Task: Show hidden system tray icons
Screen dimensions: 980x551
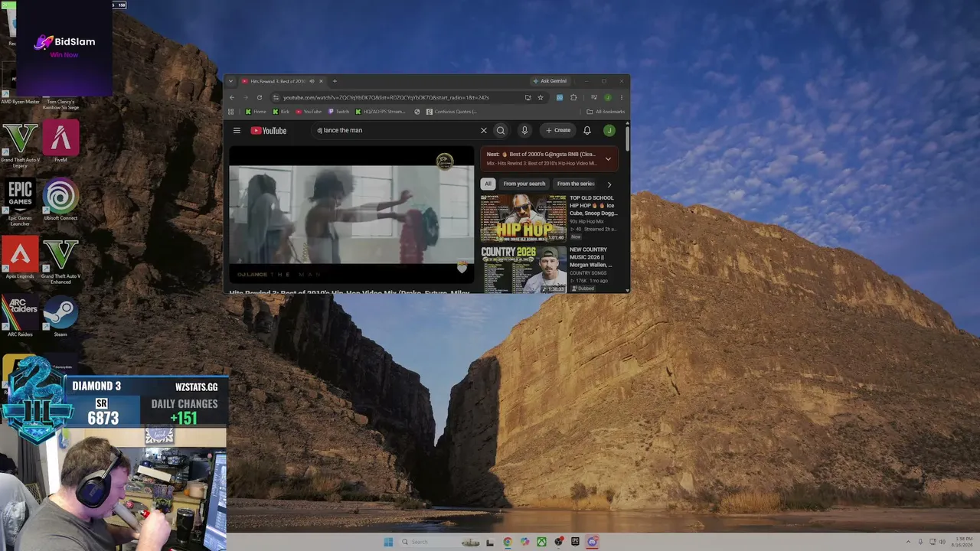Action: coord(909,542)
